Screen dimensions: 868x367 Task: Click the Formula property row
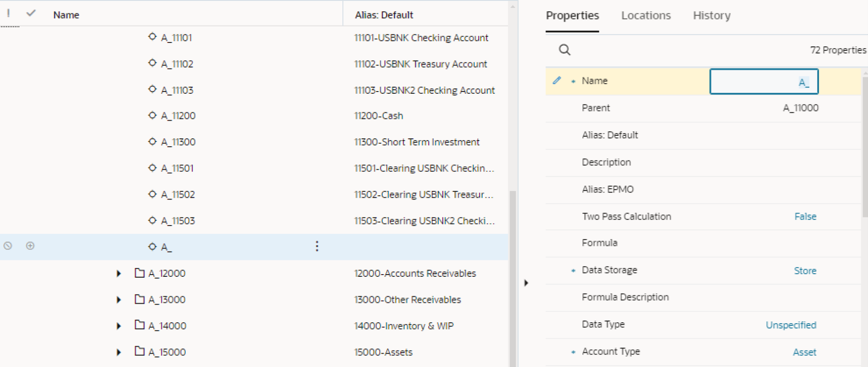point(703,243)
